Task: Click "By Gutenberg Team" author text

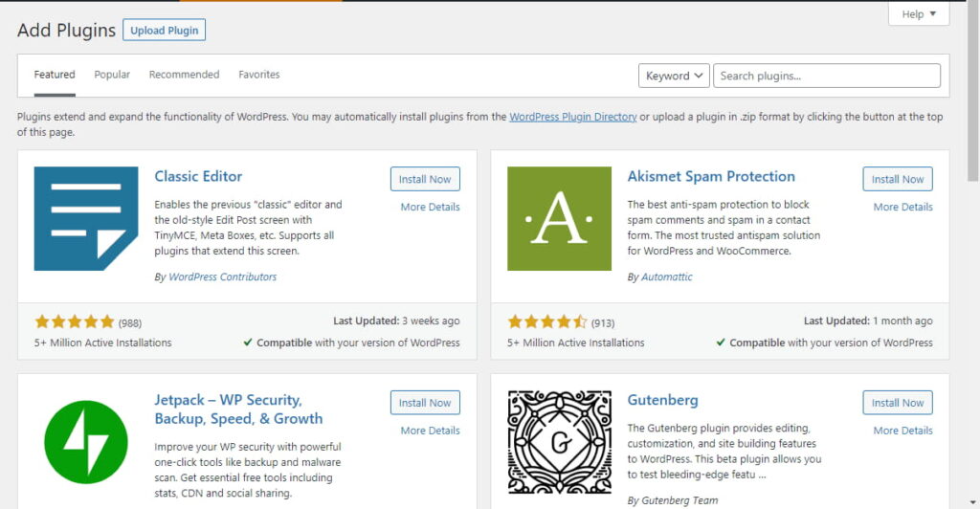Action: point(673,500)
